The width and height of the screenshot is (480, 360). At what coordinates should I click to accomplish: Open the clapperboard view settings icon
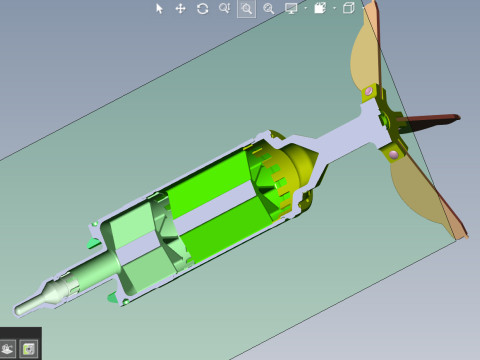[x=320, y=8]
